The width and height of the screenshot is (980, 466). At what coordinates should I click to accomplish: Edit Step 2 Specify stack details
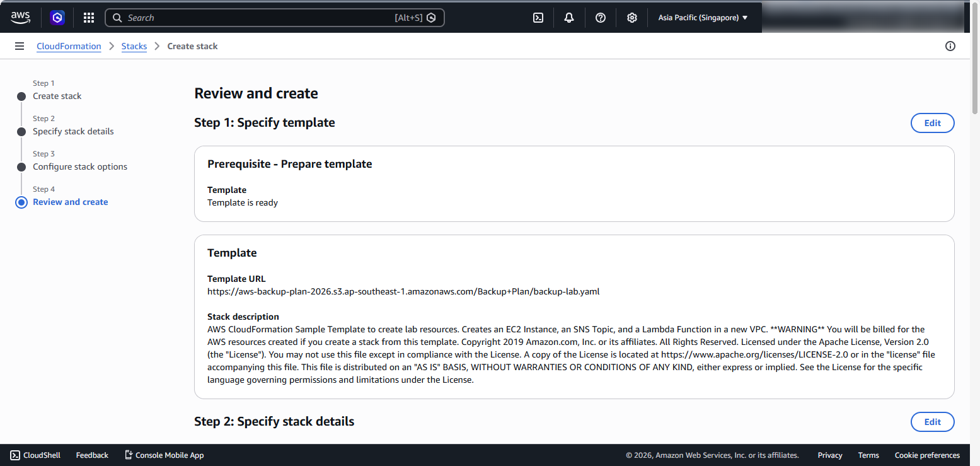click(x=933, y=422)
